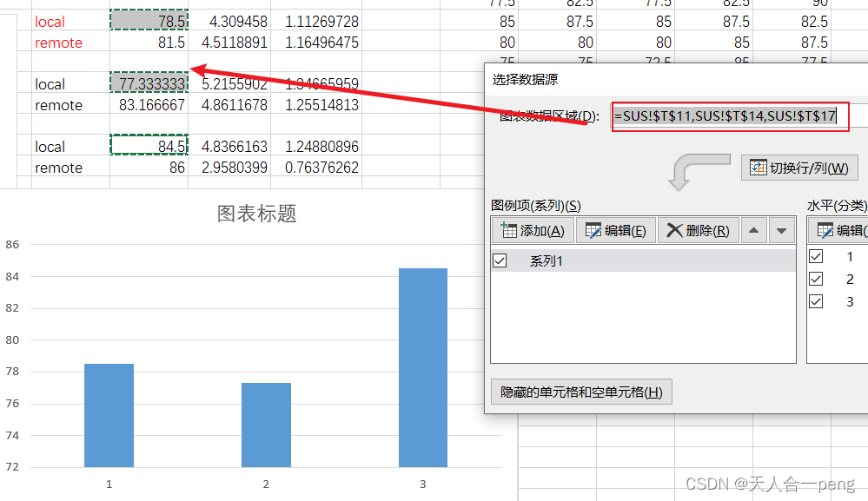868x501 pixels.
Task: Click the Edit series button (编辑) in legend entries
Action: point(615,231)
